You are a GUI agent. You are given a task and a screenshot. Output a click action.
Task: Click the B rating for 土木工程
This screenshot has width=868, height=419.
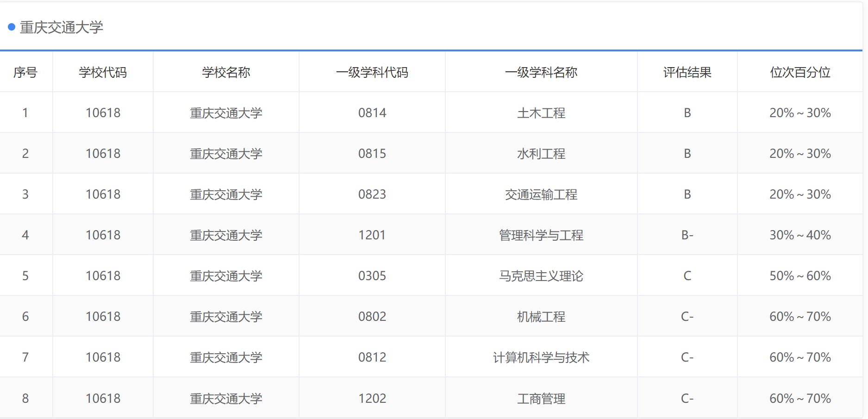(x=687, y=113)
